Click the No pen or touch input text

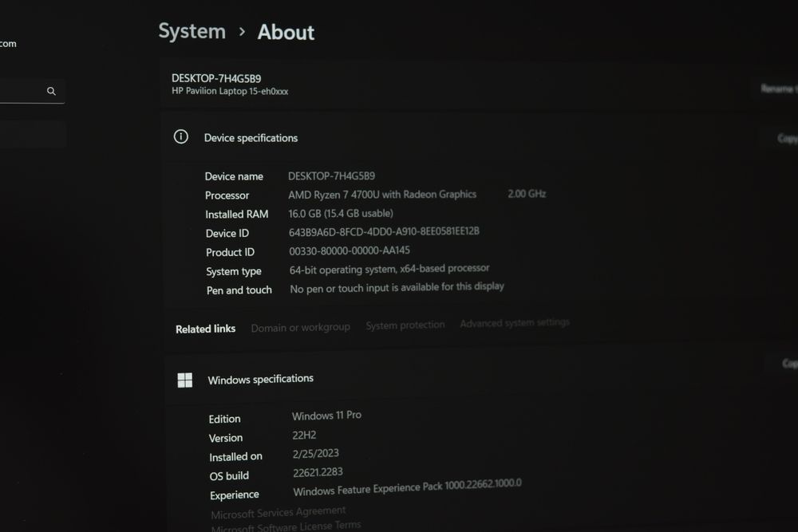pyautogui.click(x=397, y=287)
